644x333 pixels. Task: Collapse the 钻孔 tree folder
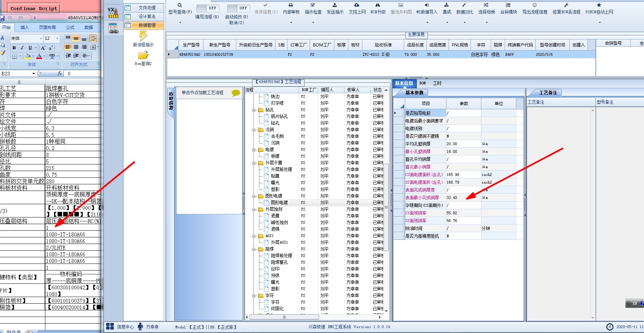[254, 110]
